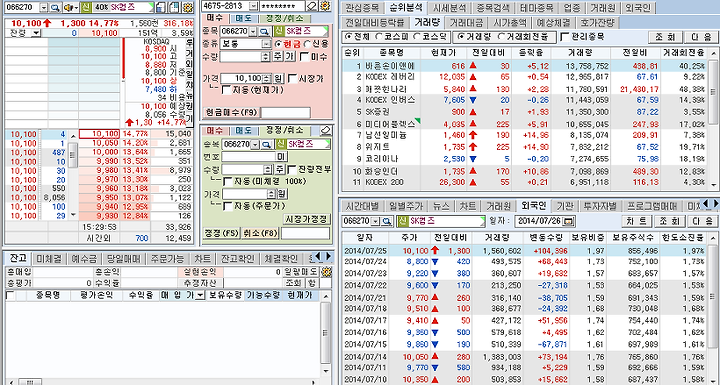Open the 매입가 column dropdown in the balance grid

[x=200, y=295]
